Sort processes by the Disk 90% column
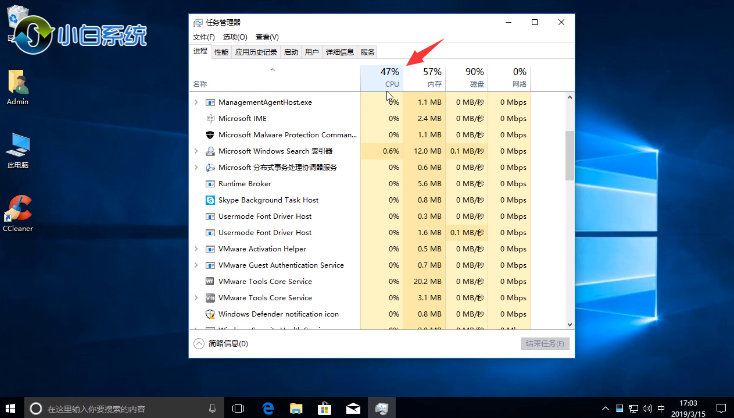The image size is (734, 418). pos(466,78)
